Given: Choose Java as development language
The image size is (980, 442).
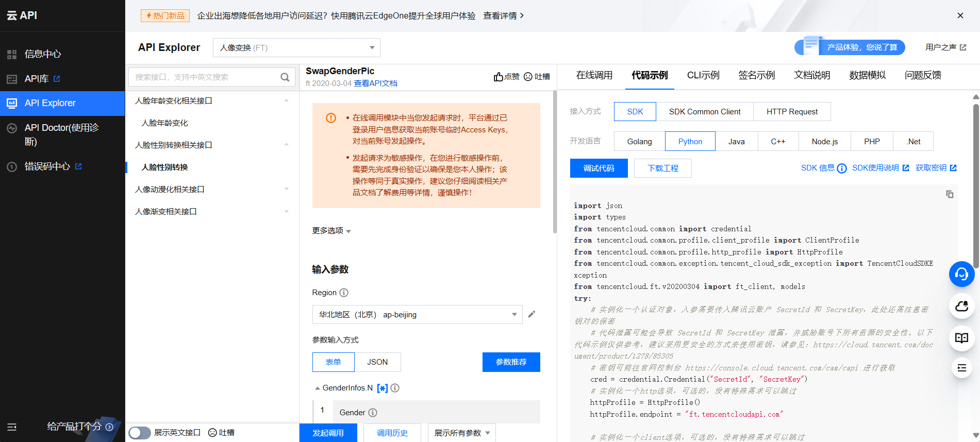Looking at the screenshot, I should [736, 141].
